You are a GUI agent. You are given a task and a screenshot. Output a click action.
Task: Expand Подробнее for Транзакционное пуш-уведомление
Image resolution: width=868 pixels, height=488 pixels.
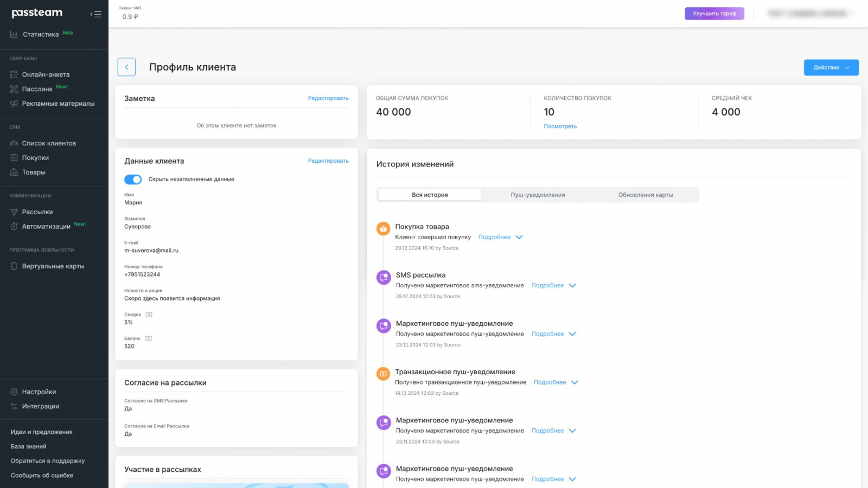tap(556, 382)
